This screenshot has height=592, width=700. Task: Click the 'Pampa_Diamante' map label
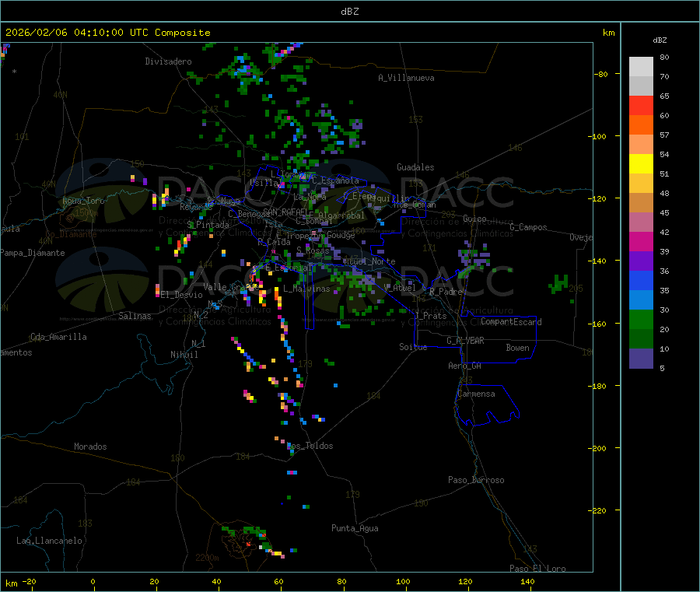[x=33, y=253]
